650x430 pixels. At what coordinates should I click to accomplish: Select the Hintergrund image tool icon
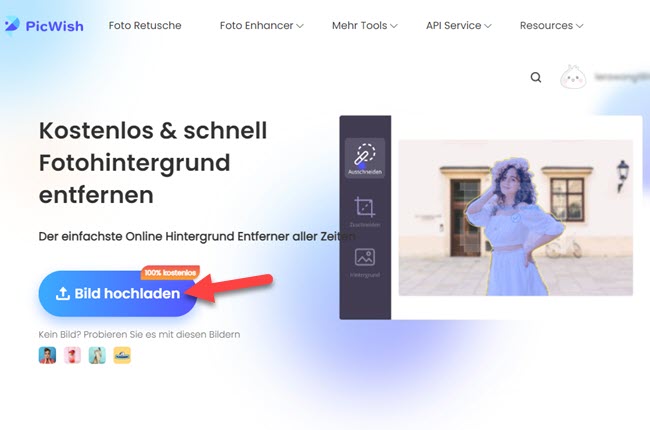(365, 262)
